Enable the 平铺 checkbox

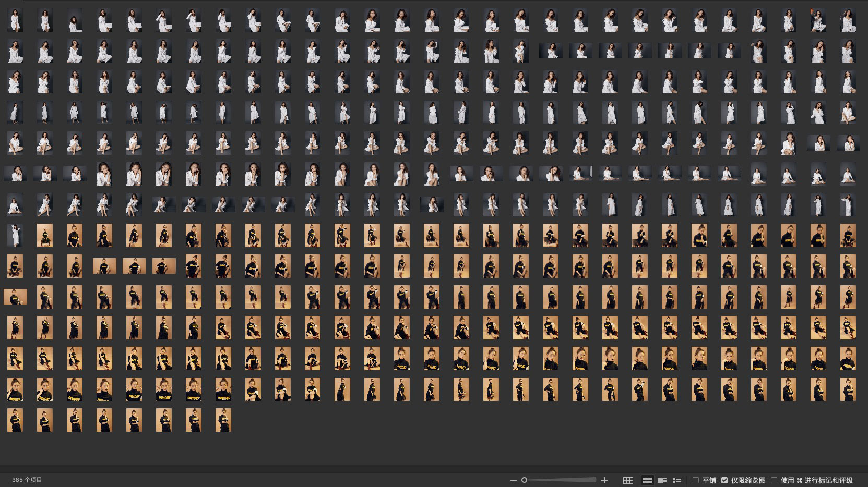pyautogui.click(x=696, y=480)
